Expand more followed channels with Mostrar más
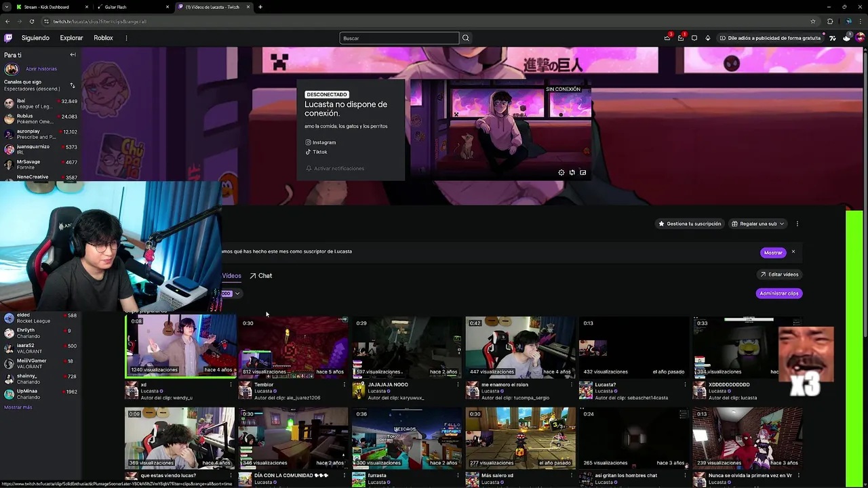 pos(18,407)
